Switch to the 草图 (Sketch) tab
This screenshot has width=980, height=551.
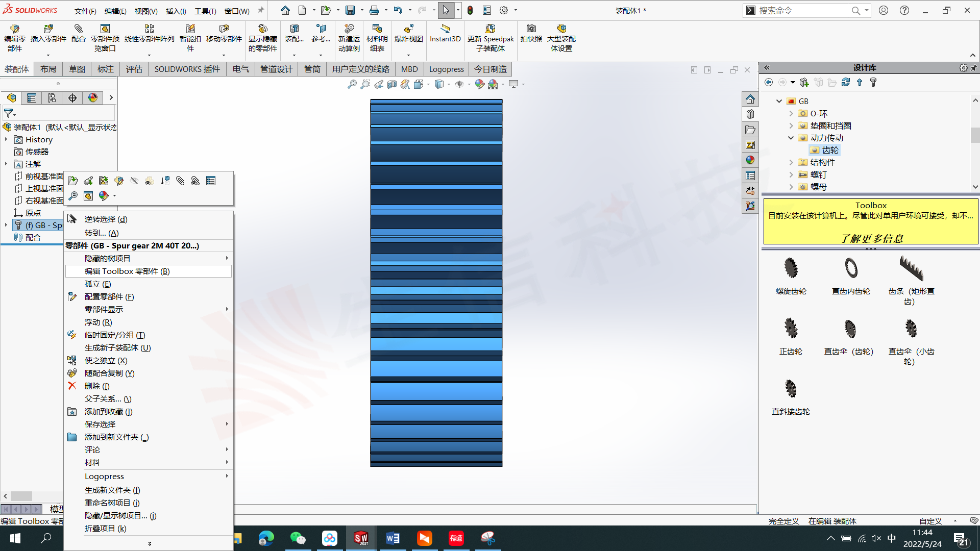[77, 69]
